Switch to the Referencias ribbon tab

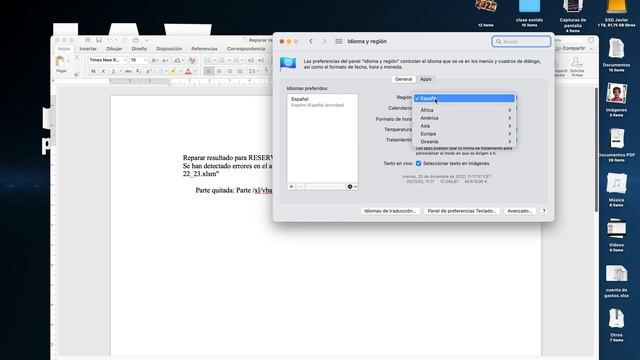[204, 49]
